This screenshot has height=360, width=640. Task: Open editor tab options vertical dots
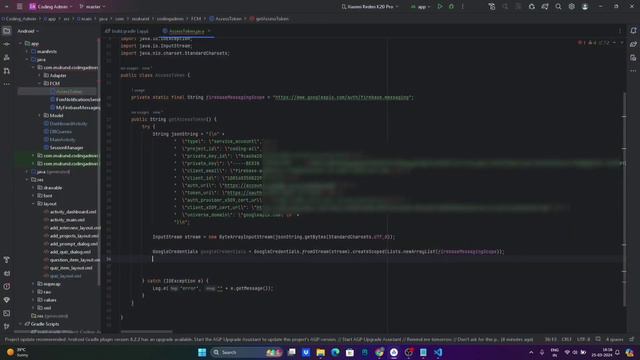pyautogui.click(x=620, y=31)
